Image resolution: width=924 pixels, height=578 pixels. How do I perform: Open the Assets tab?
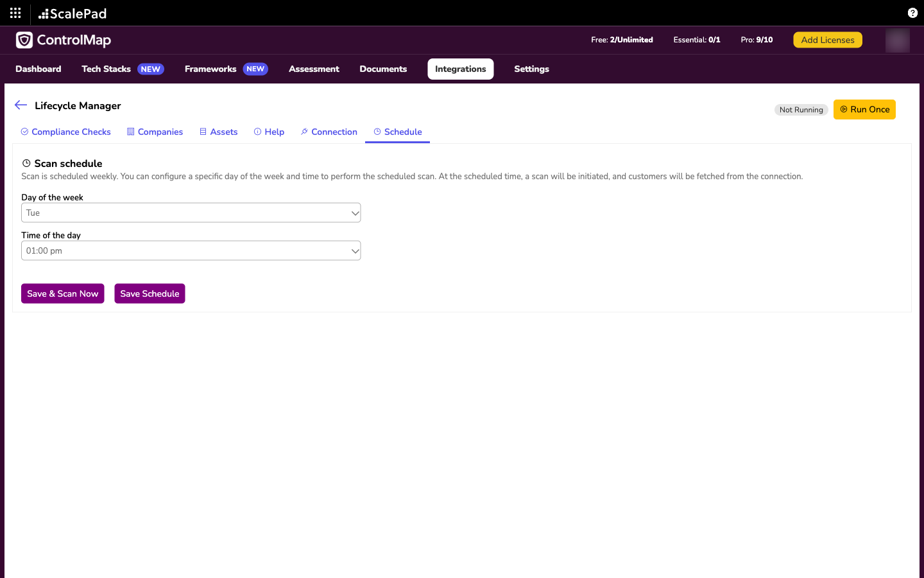point(218,132)
